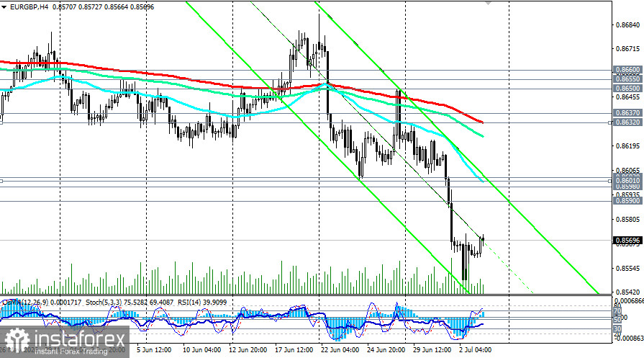This screenshot has width=644, height=358.
Task: Click the 10 Jun 04:00 time label
Action: 201,350
